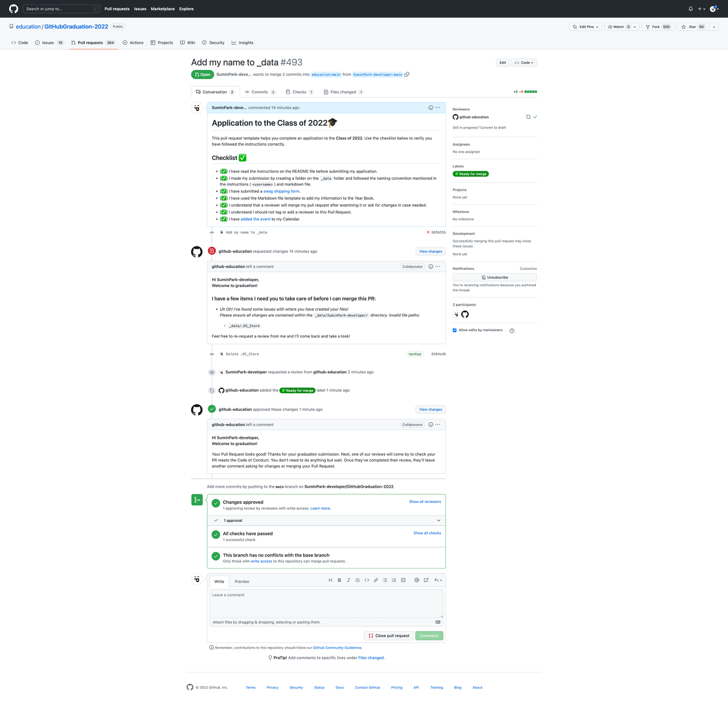Viewport: 728px width, 705px height.
Task: Click Show all checks link
Action: [x=427, y=533]
